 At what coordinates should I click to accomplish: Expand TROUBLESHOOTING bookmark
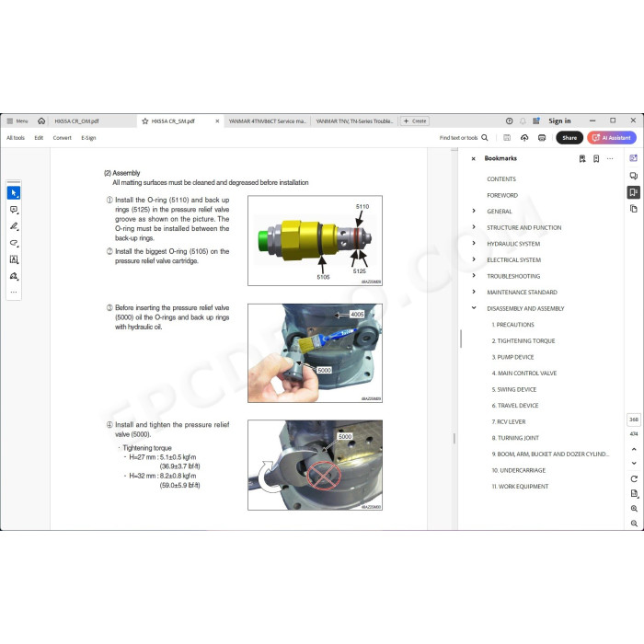(x=474, y=276)
